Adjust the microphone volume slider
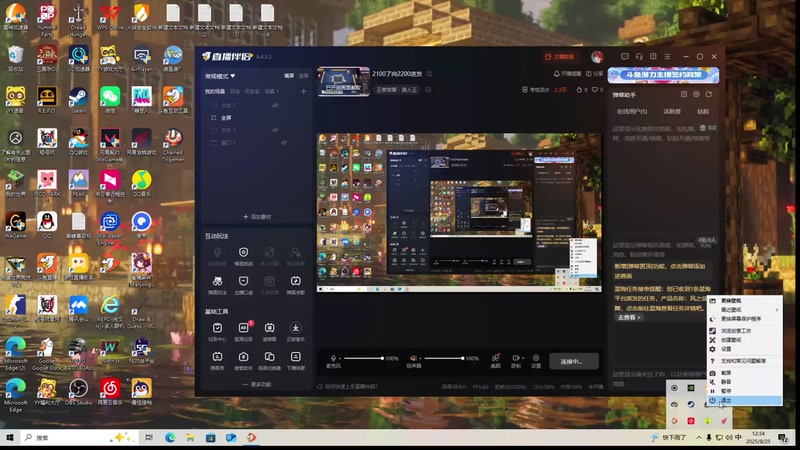 point(363,358)
